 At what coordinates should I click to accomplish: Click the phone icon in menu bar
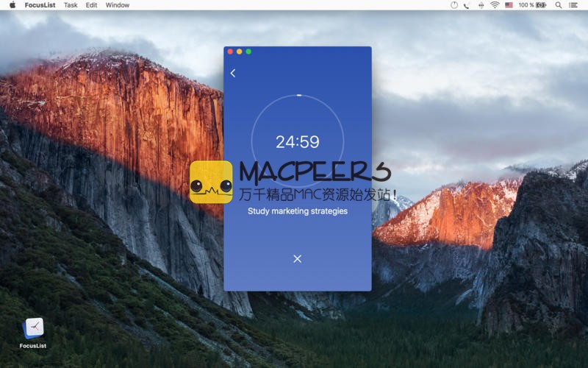(467, 5)
